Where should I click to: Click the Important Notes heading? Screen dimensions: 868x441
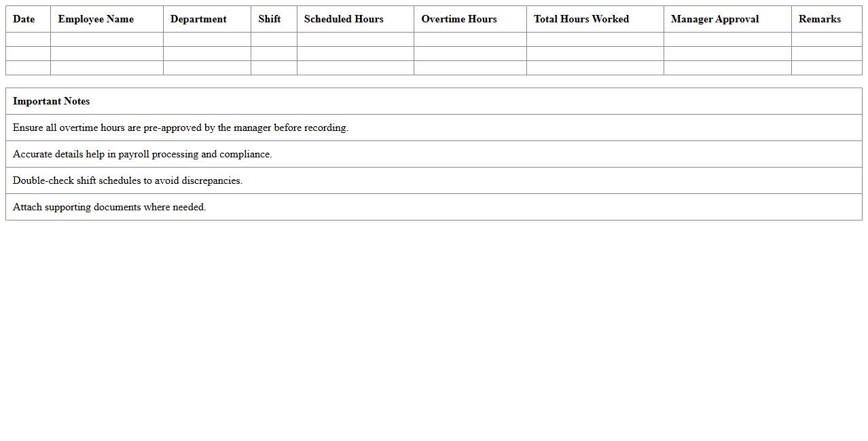[52, 101]
